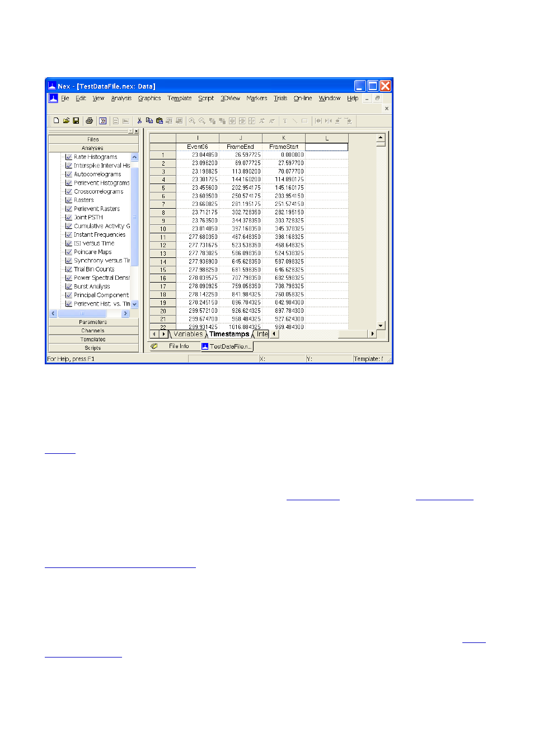Print using the printer toolbar icon
The height and width of the screenshot is (756, 534).
(89, 121)
